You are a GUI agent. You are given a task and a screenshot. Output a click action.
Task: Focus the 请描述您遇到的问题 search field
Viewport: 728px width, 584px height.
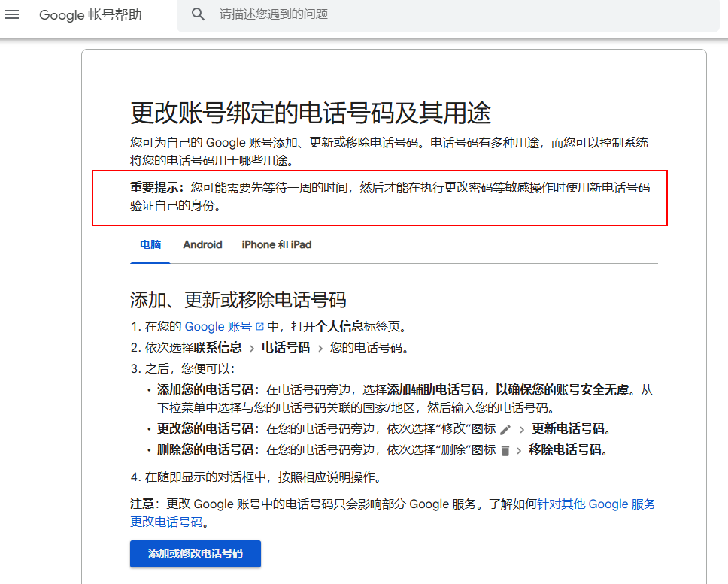451,14
